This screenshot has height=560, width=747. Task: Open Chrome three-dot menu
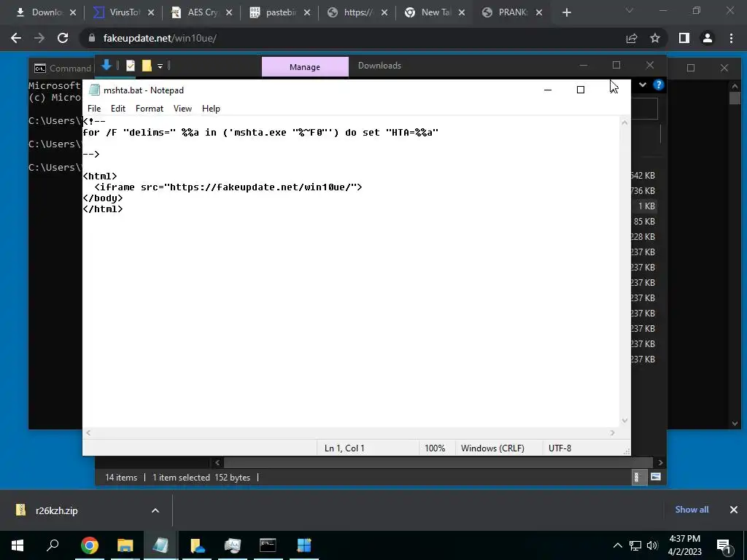731,38
